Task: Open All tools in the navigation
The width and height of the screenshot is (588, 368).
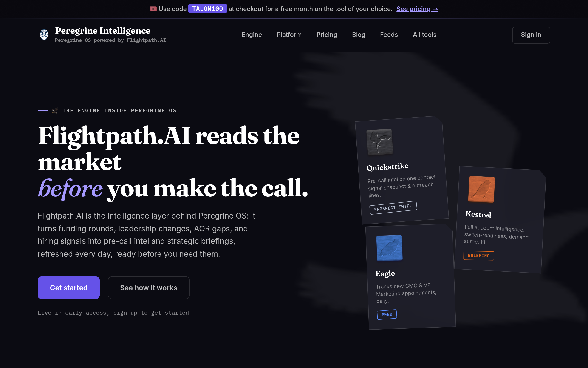Action: tap(424, 35)
